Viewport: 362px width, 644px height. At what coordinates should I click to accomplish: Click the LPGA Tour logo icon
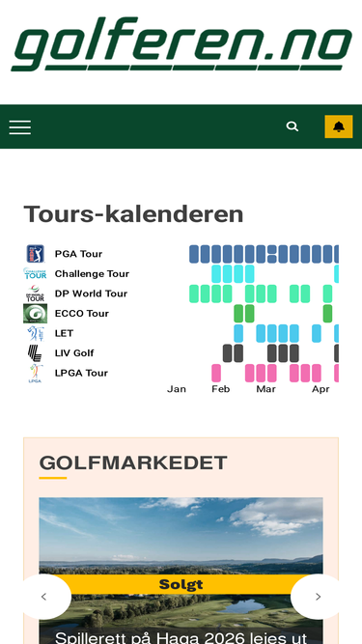coord(36,373)
